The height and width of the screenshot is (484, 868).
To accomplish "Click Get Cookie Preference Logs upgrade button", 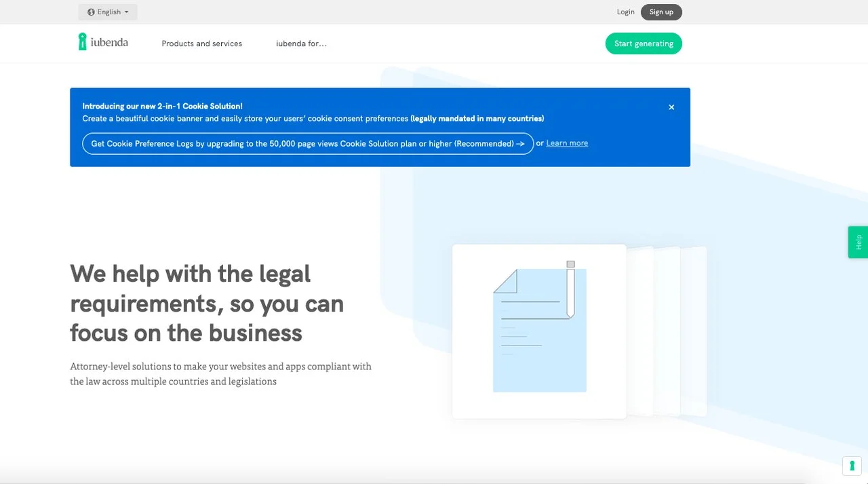I will (308, 144).
